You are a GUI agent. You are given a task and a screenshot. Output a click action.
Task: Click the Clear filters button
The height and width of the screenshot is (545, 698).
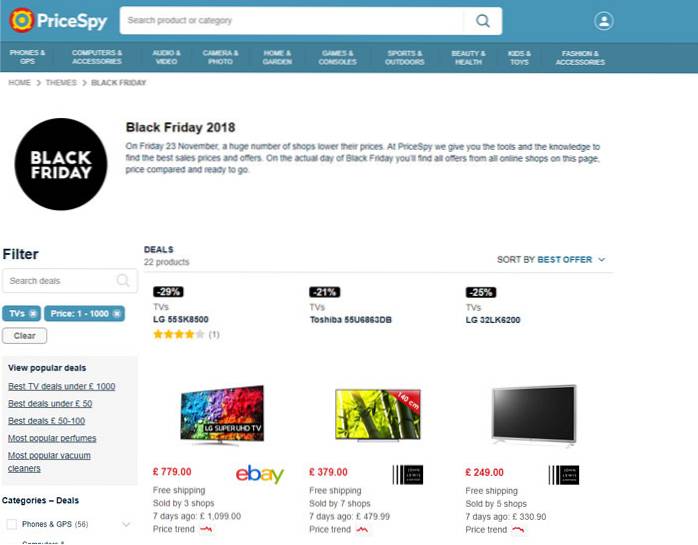click(24, 336)
